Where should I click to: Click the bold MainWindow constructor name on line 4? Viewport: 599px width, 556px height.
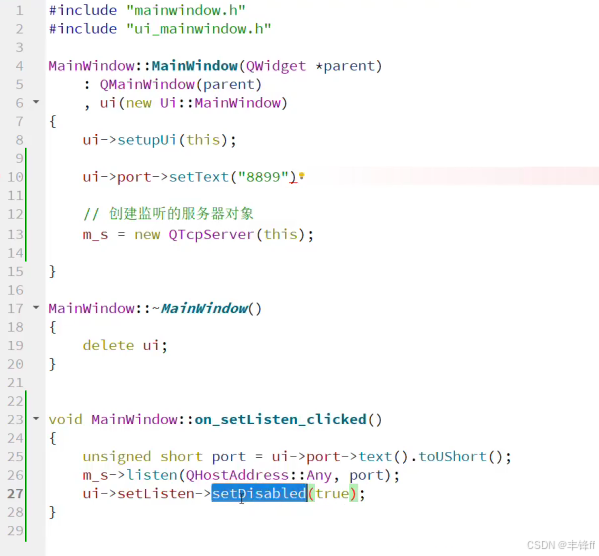(195, 66)
